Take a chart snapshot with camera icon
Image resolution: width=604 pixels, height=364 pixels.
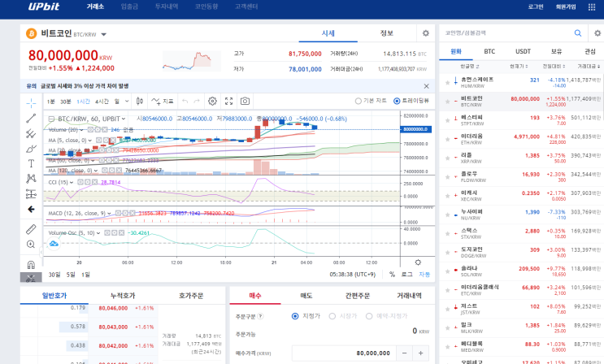coord(245,101)
